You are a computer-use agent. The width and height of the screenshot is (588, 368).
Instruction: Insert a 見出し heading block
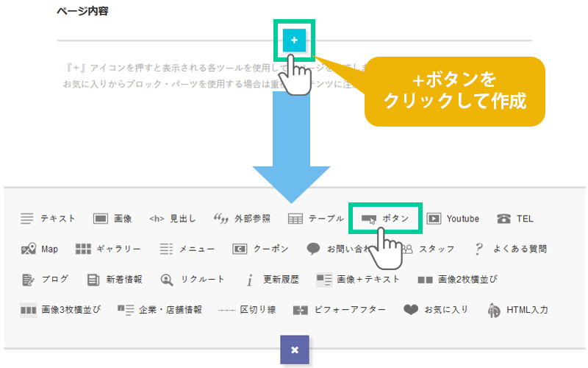172,219
